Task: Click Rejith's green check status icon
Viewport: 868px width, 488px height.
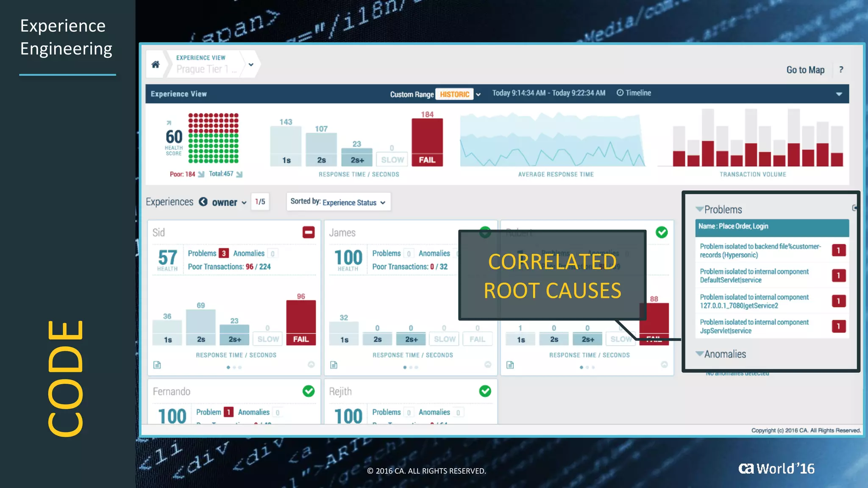Action: pyautogui.click(x=485, y=391)
